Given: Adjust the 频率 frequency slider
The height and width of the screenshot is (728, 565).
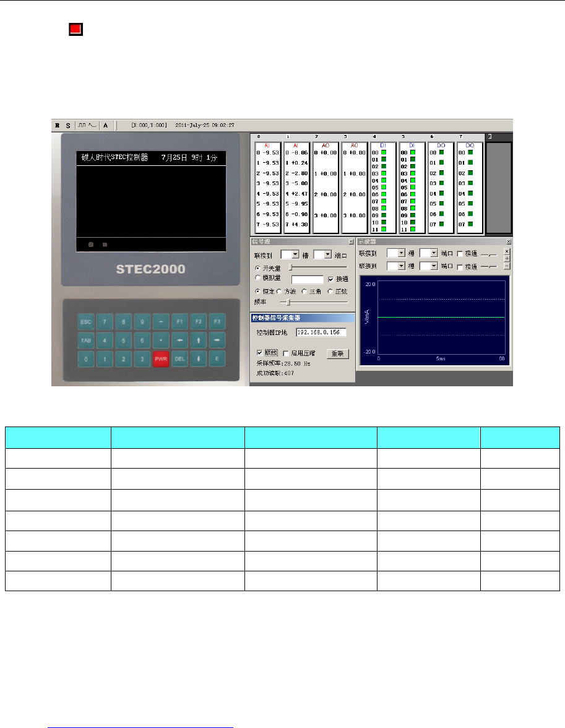Looking at the screenshot, I should [x=314, y=302].
